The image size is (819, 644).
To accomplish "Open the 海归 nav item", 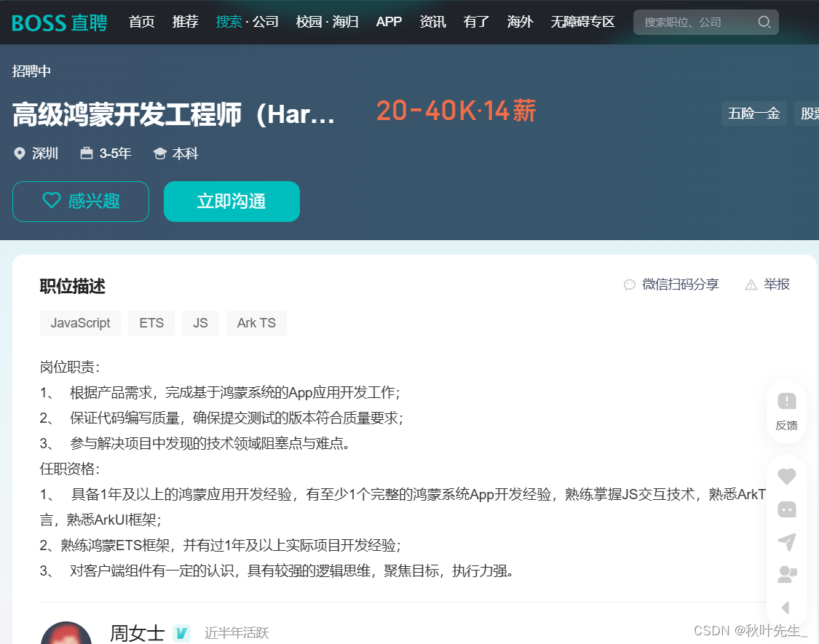I will (345, 22).
